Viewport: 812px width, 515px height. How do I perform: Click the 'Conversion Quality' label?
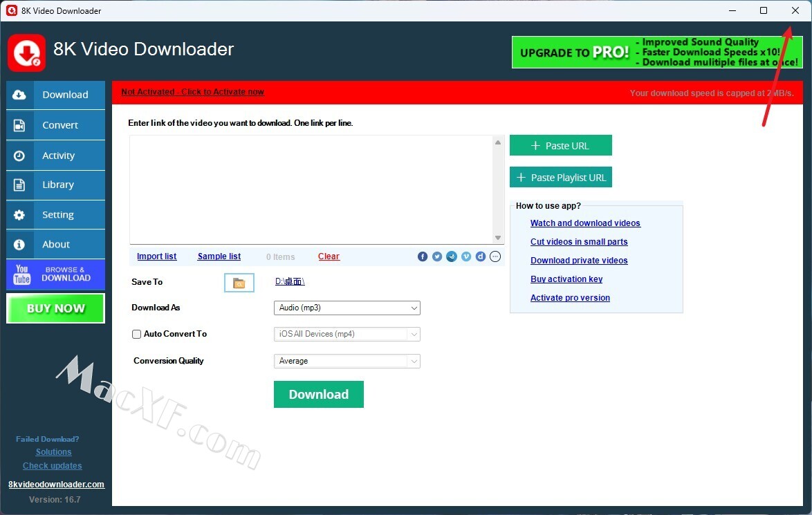tap(168, 361)
